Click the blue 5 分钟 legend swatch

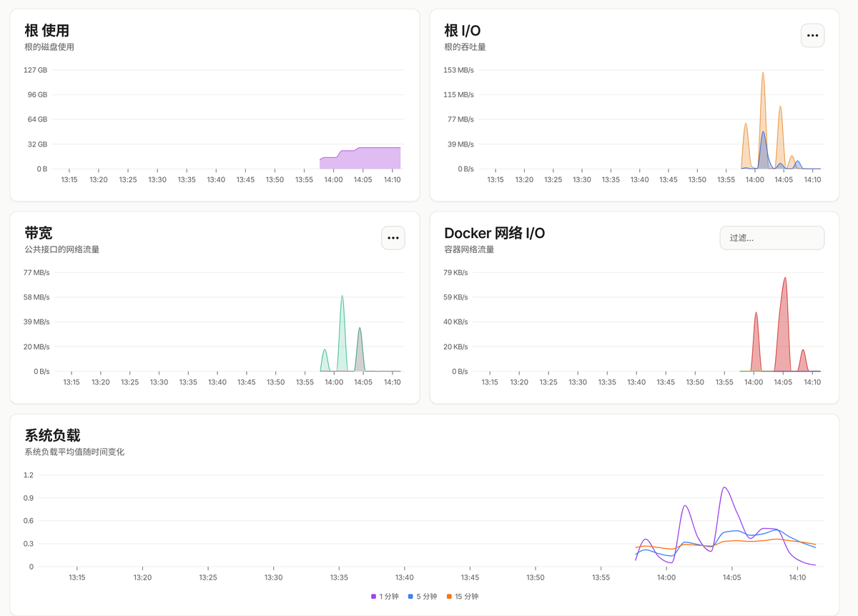(410, 596)
